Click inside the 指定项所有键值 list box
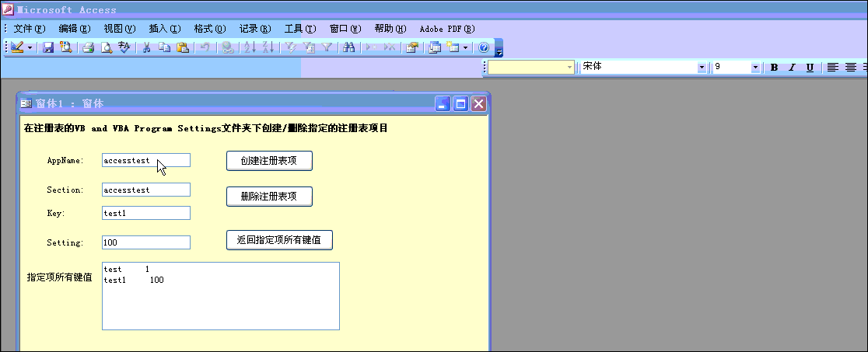Viewport: 868px width, 352px height. (221, 296)
